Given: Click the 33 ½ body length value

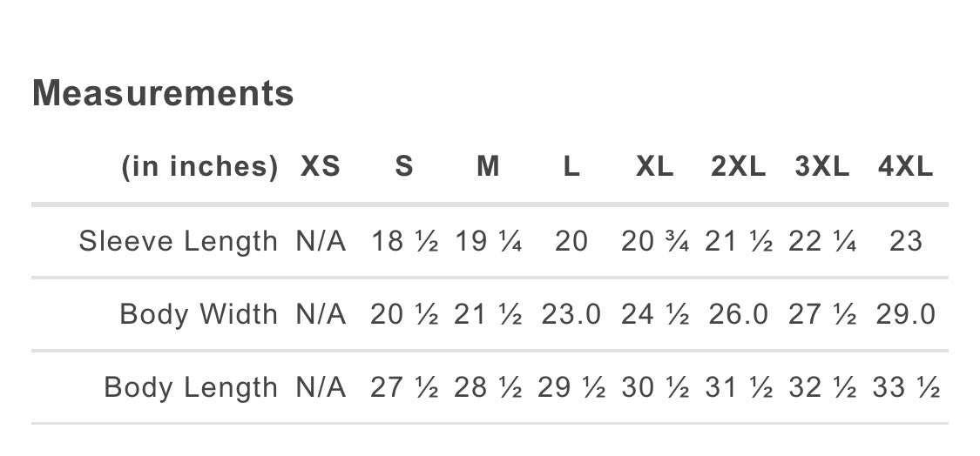Looking at the screenshot, I should coord(906,387).
